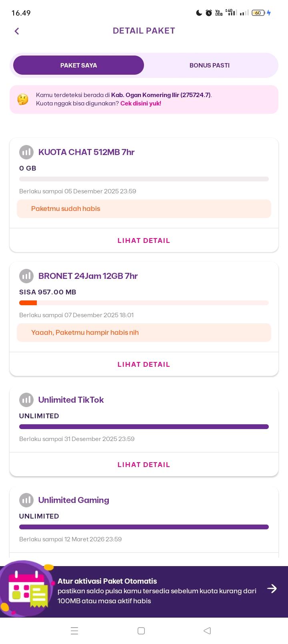
Task: Open the Cek disini yuk! link
Action: pyautogui.click(x=141, y=103)
